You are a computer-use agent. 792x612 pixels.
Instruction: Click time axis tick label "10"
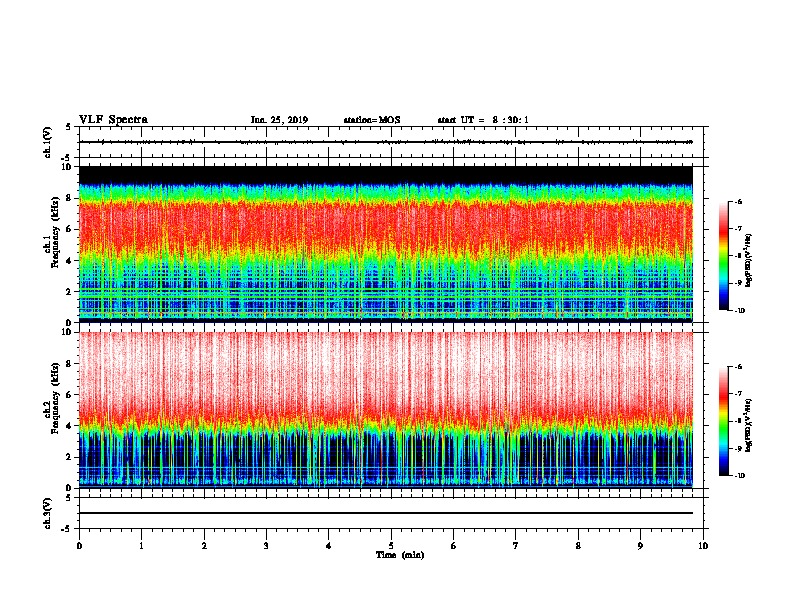[703, 546]
